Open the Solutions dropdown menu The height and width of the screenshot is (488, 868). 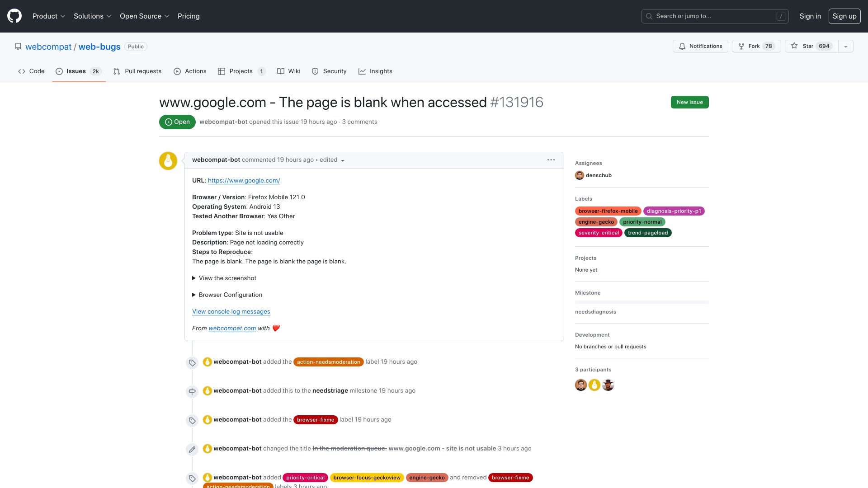pos(92,16)
